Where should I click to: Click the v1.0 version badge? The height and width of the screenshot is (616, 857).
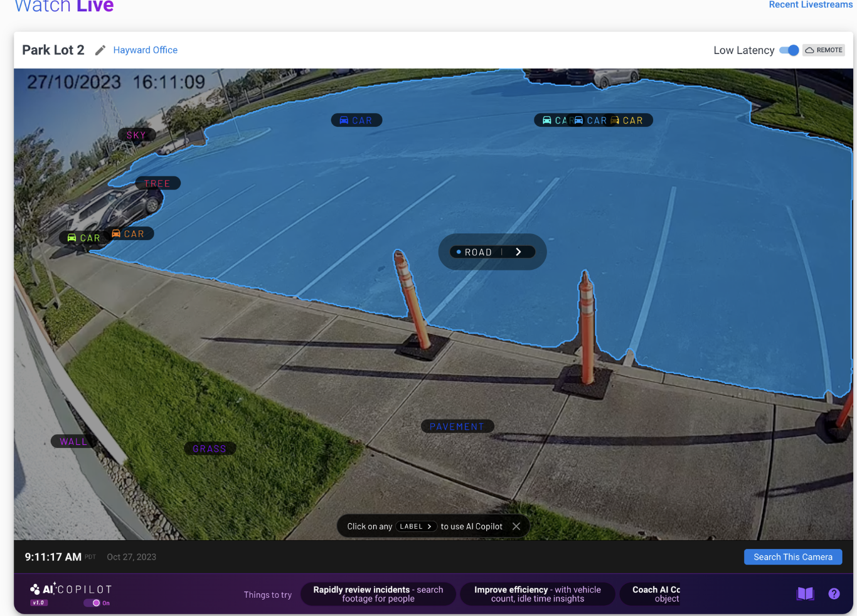tap(39, 603)
